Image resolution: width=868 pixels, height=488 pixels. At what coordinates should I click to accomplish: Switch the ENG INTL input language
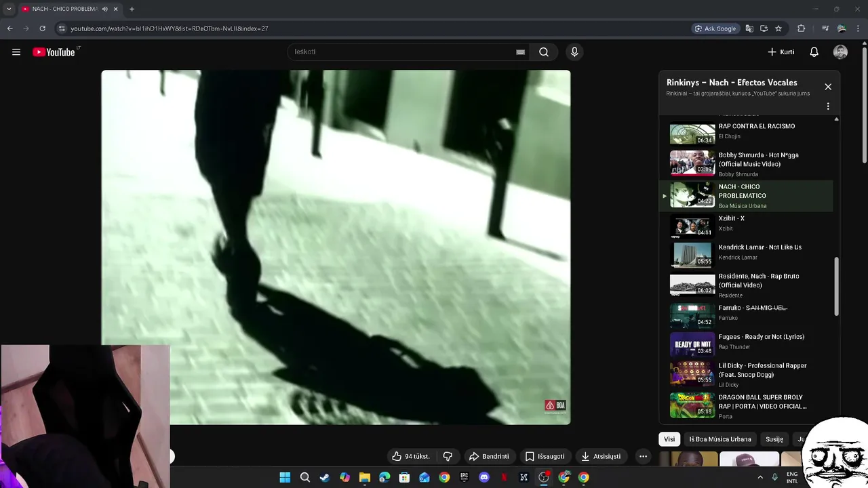[x=792, y=478]
